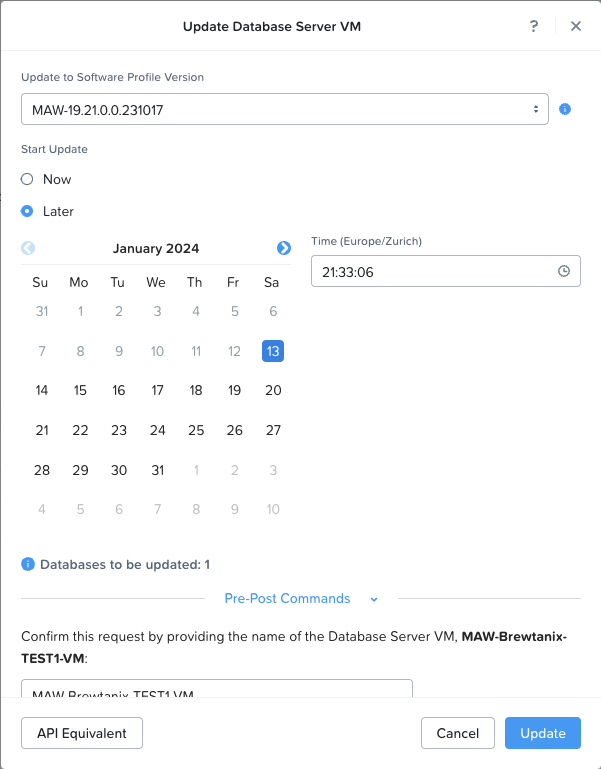This screenshot has width=601, height=769.
Task: Select the Now radio button
Action: (x=27, y=179)
